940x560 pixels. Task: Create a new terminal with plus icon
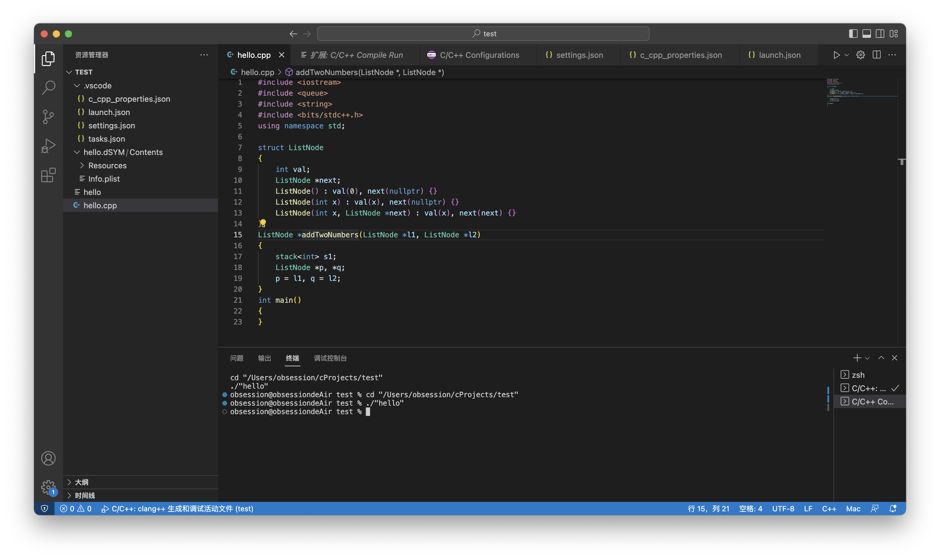(x=857, y=358)
